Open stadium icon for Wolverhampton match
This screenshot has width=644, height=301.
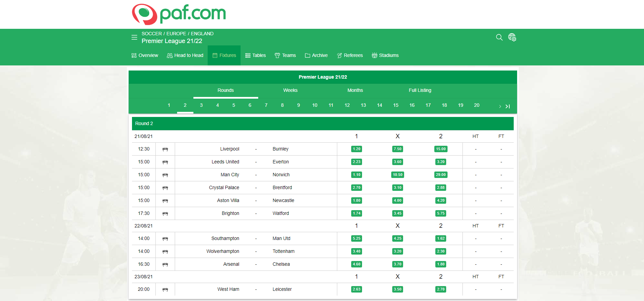[165, 252]
